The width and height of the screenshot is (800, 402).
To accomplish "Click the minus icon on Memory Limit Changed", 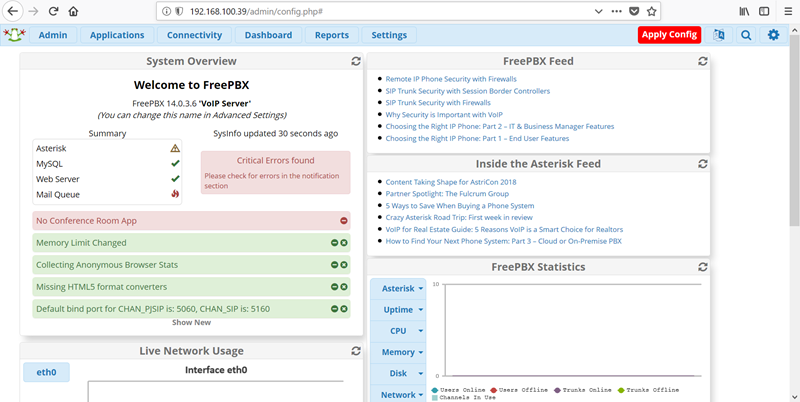I will 335,243.
